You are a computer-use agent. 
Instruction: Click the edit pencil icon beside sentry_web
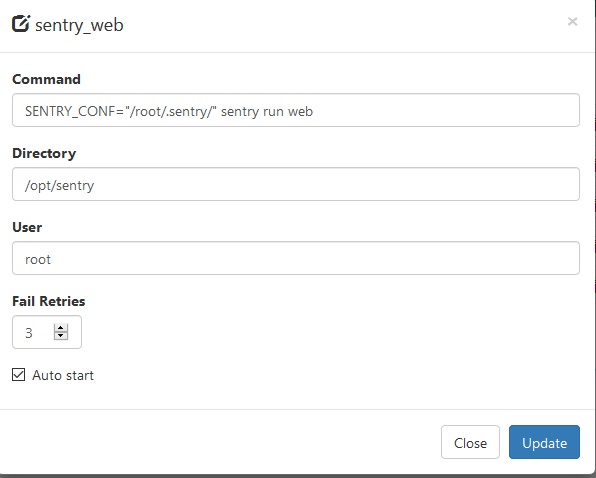coord(21,24)
